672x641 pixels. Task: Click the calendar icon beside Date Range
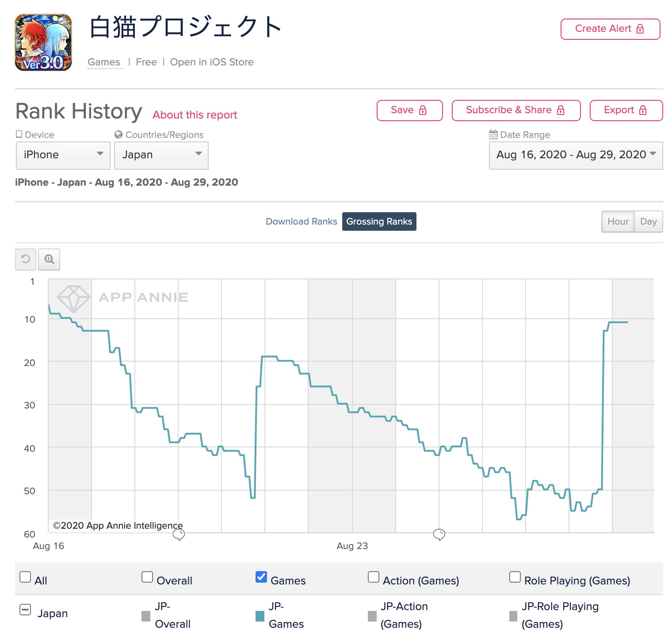point(493,134)
